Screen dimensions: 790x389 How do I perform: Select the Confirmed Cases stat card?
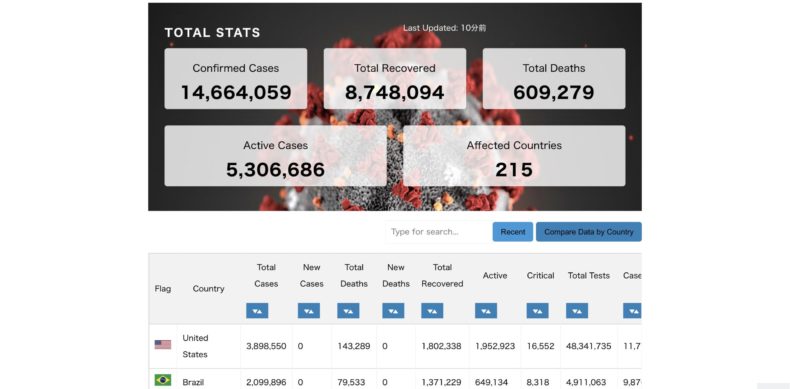236,79
